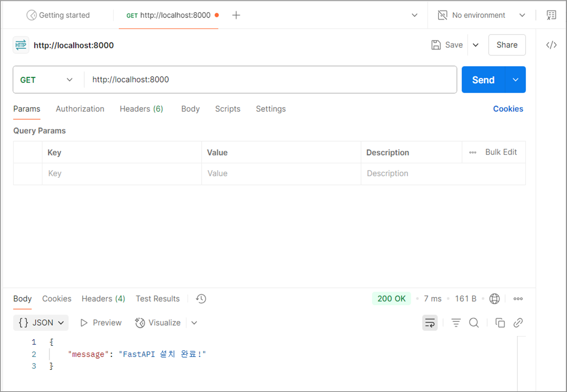Open the response Headers (4) tab
The height and width of the screenshot is (392, 567).
click(x=104, y=299)
